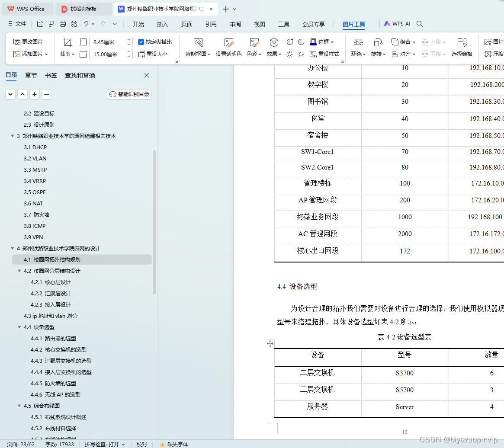Image resolution: width=504 pixels, height=448 pixels.
Task: Open 章节 tab in navigation pane
Action: pyautogui.click(x=31, y=75)
